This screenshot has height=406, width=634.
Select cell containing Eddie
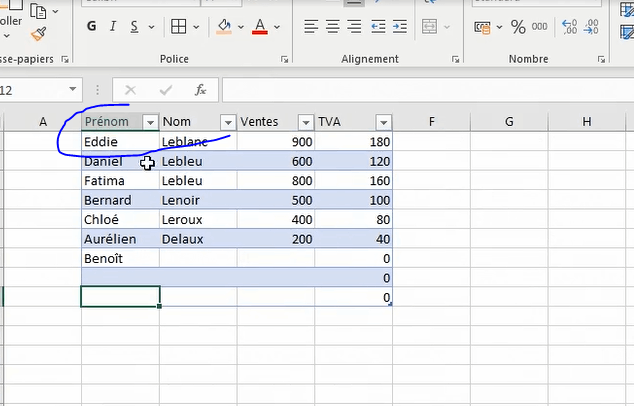click(120, 142)
